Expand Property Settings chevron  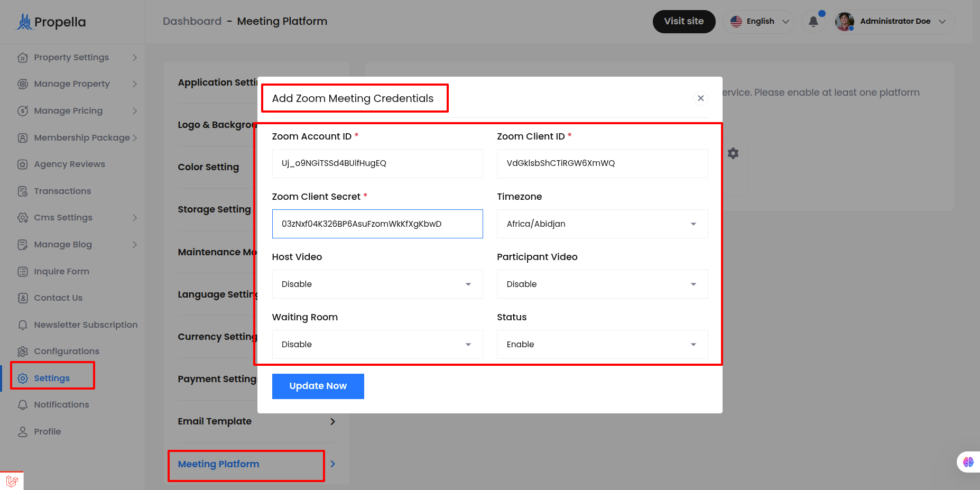coord(135,57)
